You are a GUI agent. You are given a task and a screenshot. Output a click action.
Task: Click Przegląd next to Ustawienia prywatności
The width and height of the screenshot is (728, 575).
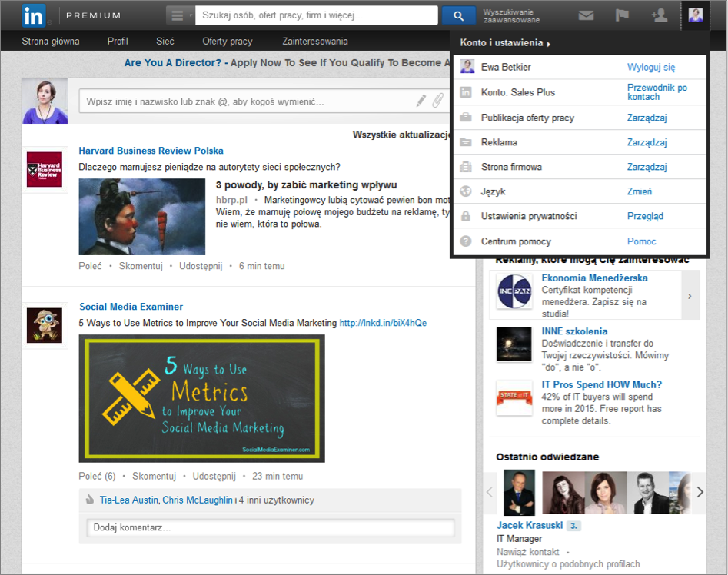tap(645, 216)
